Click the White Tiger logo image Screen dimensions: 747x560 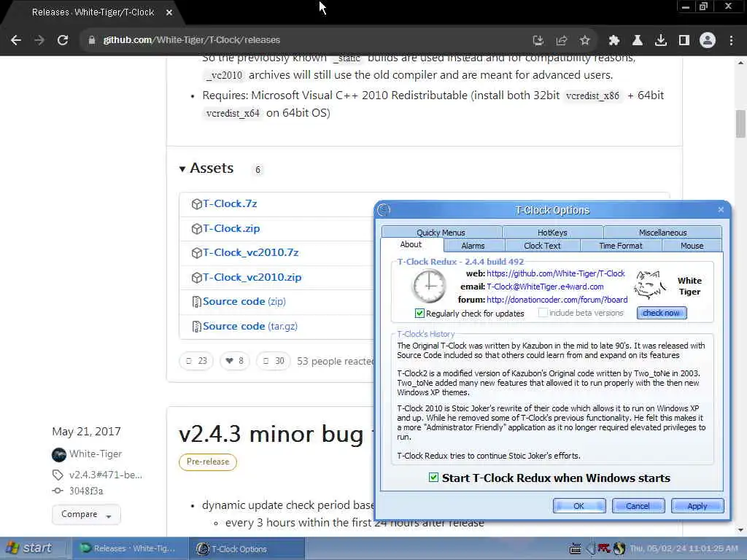pos(649,285)
